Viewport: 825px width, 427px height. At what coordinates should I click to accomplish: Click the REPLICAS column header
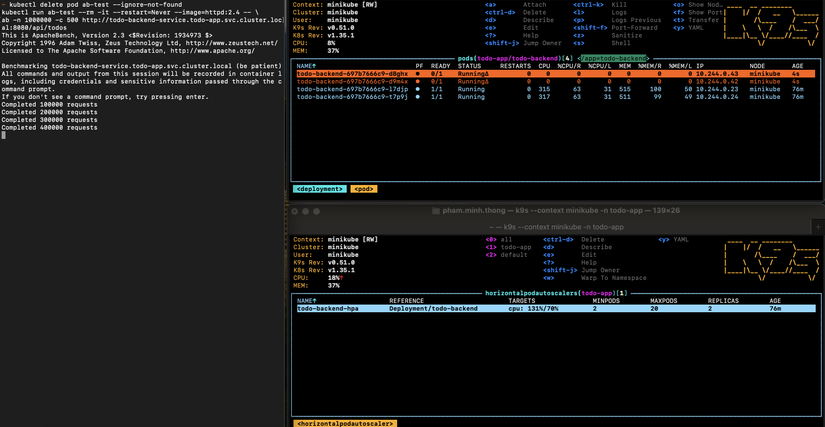point(723,301)
